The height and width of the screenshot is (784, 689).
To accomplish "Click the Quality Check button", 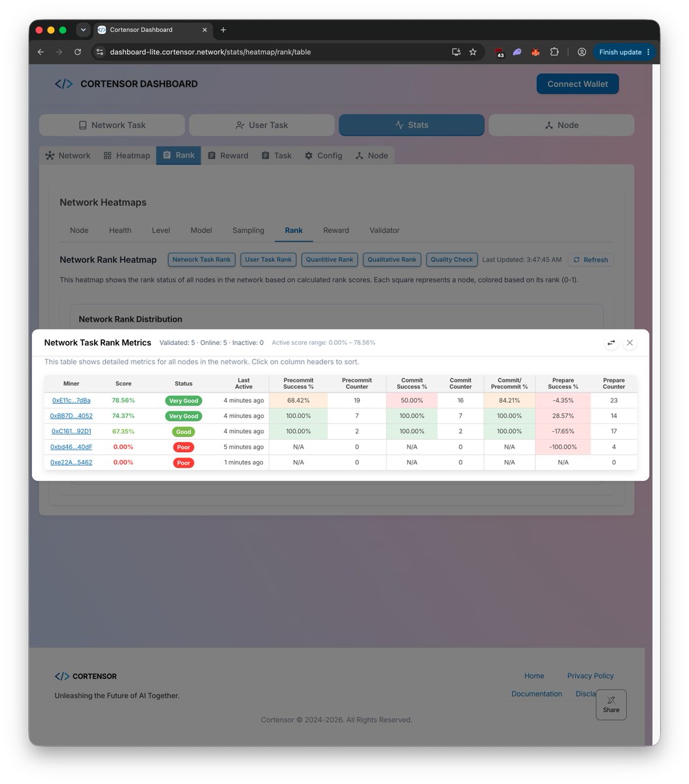I will pyautogui.click(x=452, y=259).
